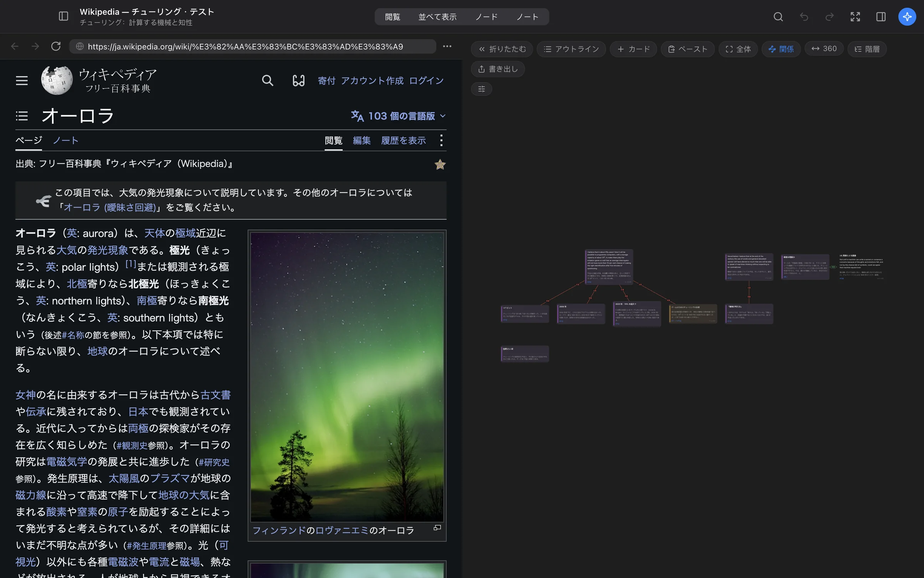Open the Wikipedia ノート talk tab
This screenshot has height=578, width=924.
coord(65,140)
